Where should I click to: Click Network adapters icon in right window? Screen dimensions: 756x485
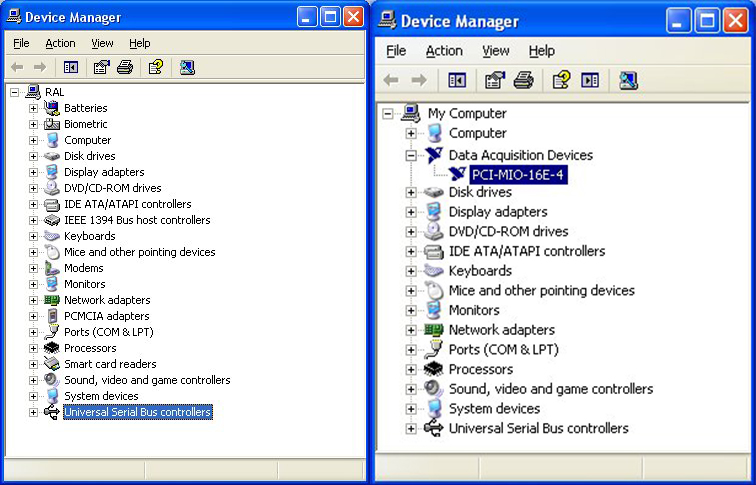coord(433,330)
